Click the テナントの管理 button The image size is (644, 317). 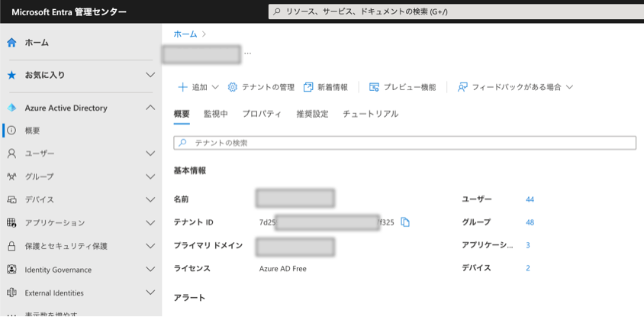(261, 87)
